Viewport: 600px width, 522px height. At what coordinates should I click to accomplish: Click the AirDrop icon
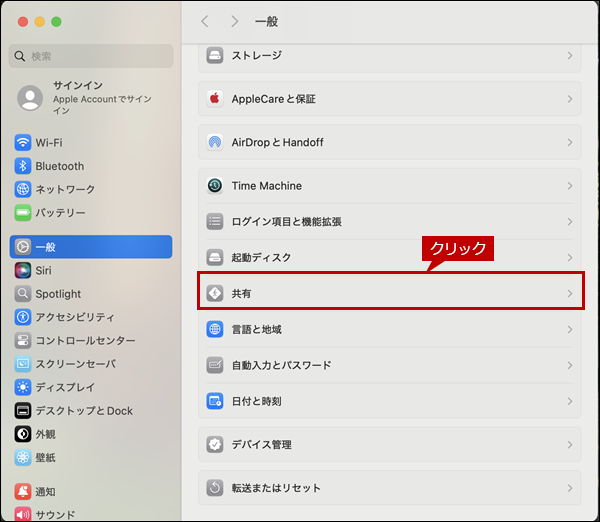(215, 142)
